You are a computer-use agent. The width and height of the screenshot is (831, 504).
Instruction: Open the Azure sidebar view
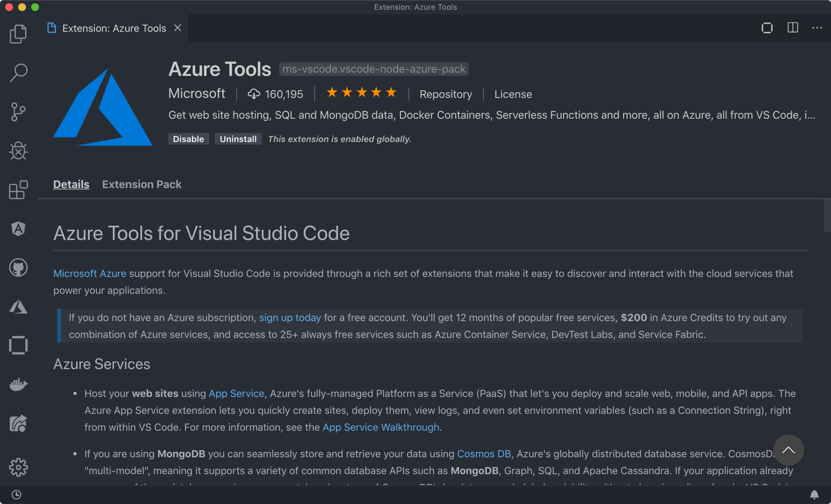click(18, 307)
